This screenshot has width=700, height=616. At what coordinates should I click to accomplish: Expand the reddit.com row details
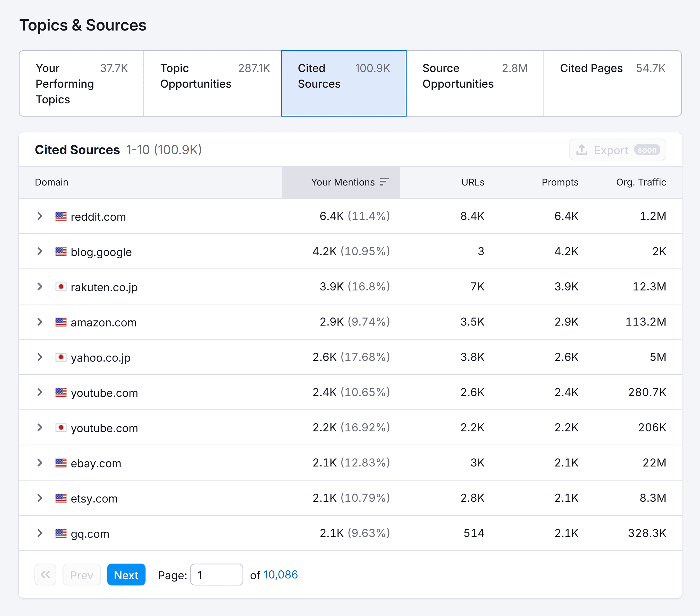coord(39,216)
